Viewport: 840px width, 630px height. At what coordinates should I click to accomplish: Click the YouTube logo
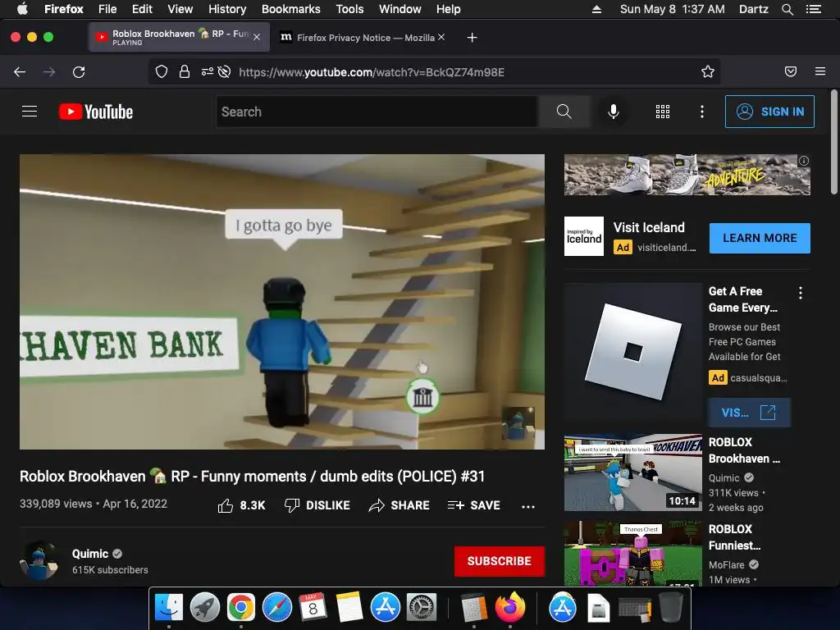[96, 112]
